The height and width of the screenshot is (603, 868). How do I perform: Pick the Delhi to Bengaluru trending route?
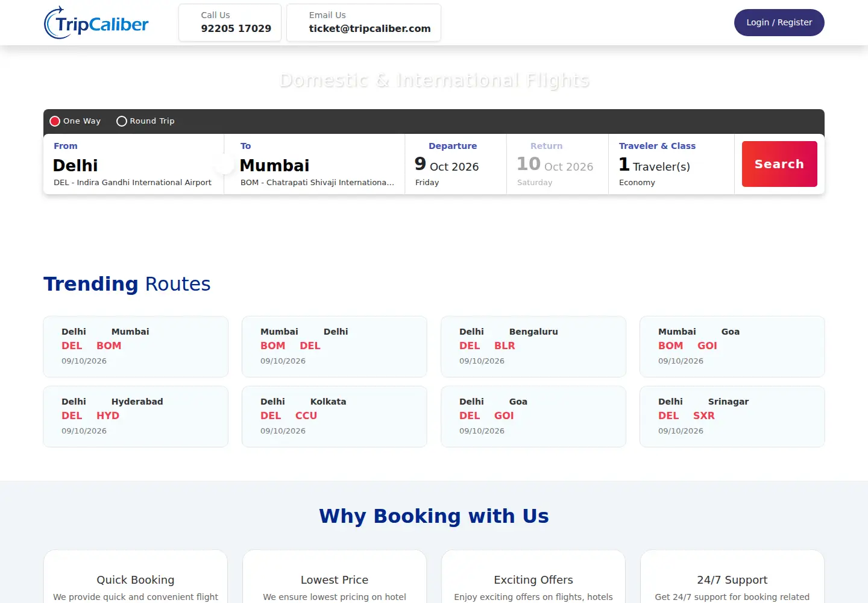(x=533, y=347)
